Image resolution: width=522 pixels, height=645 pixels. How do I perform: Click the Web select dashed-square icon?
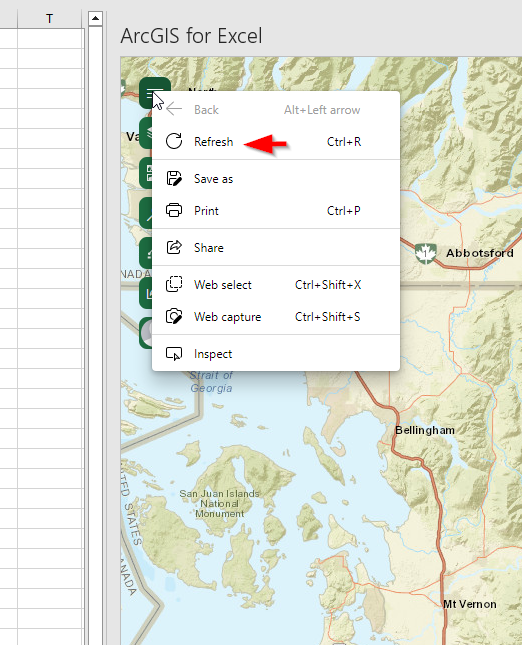174,284
